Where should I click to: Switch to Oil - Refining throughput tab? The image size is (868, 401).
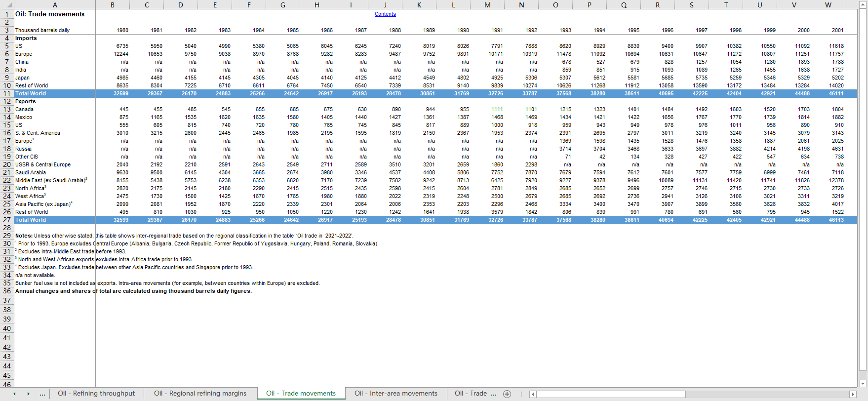point(96,394)
